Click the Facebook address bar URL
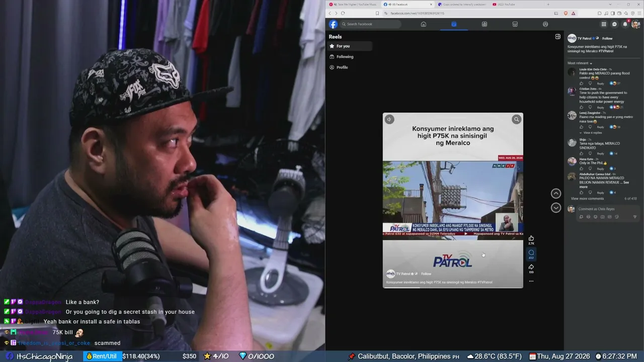Screen dimensions: 644x362 pos(417,13)
